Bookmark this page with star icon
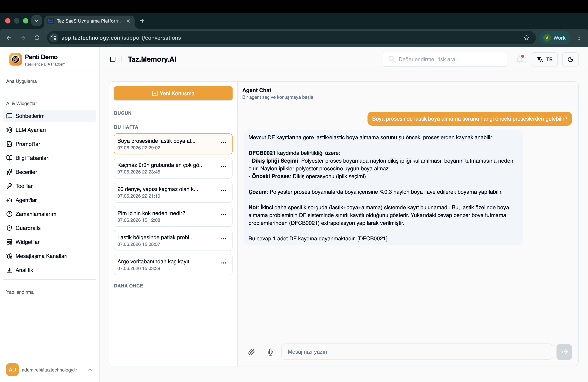The width and height of the screenshot is (588, 382). click(x=527, y=38)
